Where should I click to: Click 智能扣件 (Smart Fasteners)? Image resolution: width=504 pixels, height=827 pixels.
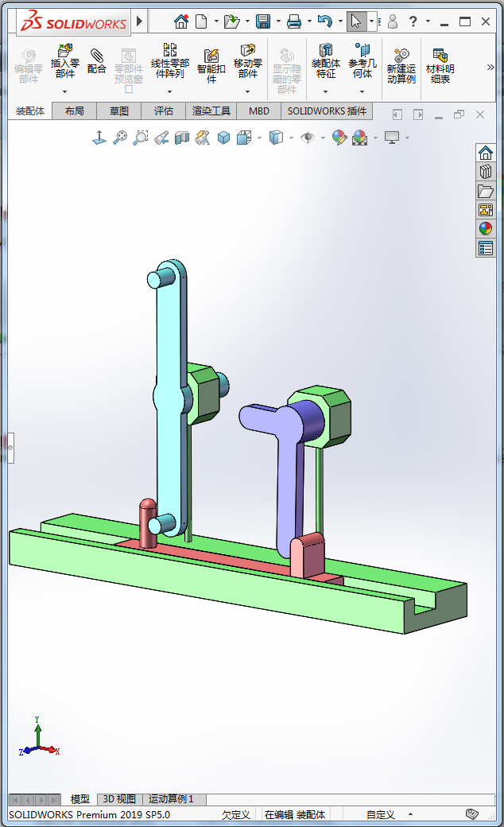(x=211, y=67)
